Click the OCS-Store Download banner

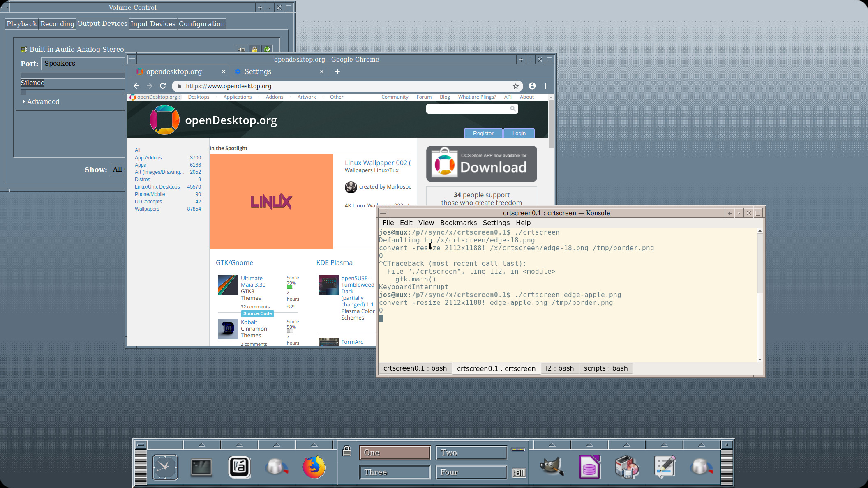(x=482, y=164)
